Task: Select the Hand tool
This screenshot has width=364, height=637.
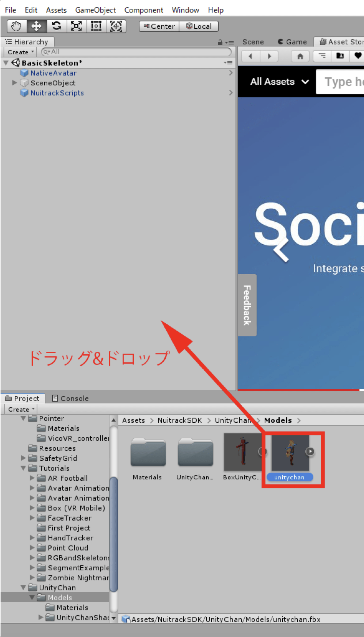Action: click(17, 26)
